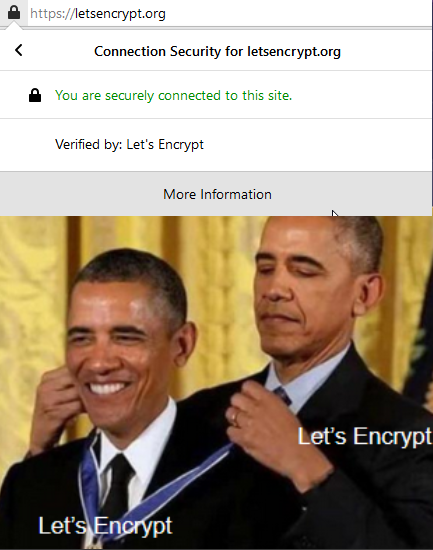Screen dimensions: 433x550
Task: Click the padlock icon in the address bar
Action: pos(14,12)
